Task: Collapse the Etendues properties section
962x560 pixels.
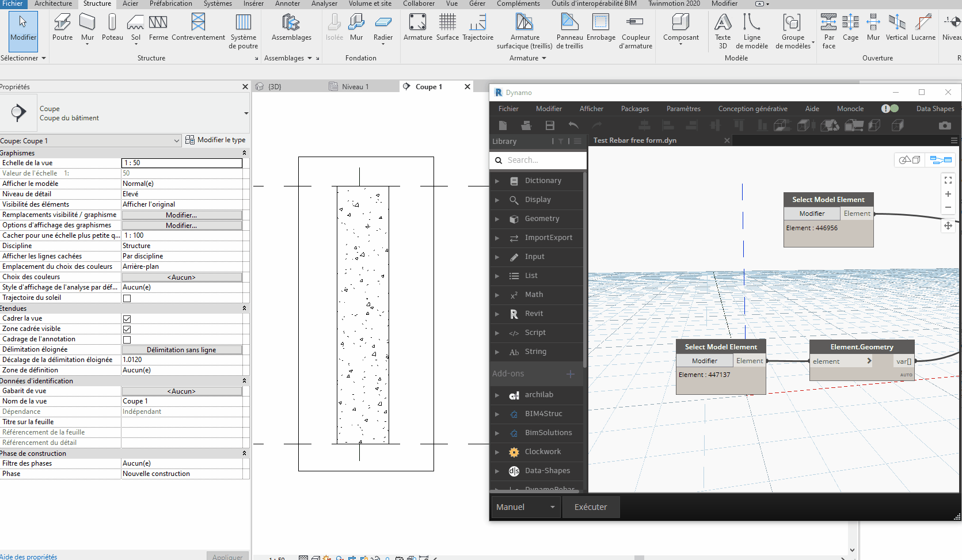Action: click(244, 308)
